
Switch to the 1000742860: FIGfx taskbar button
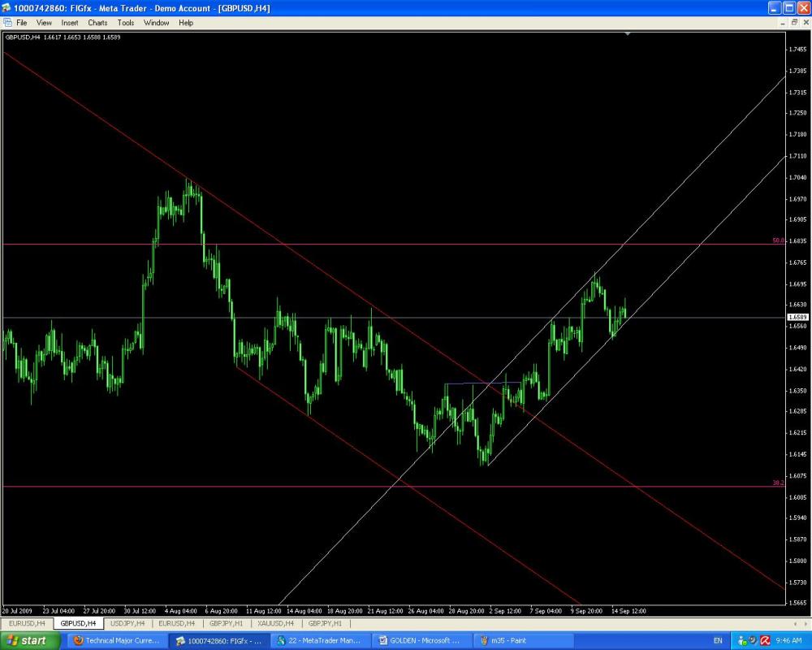point(220,641)
